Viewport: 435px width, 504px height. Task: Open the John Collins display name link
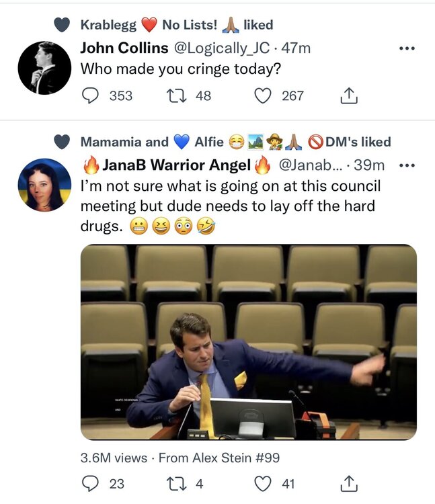(x=125, y=48)
